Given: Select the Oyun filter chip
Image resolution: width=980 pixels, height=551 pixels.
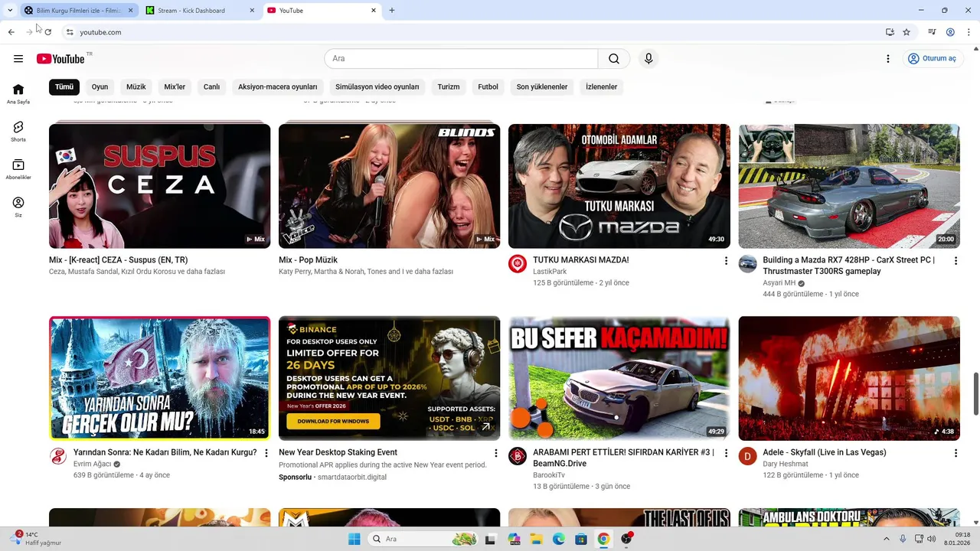Looking at the screenshot, I should pos(100,86).
